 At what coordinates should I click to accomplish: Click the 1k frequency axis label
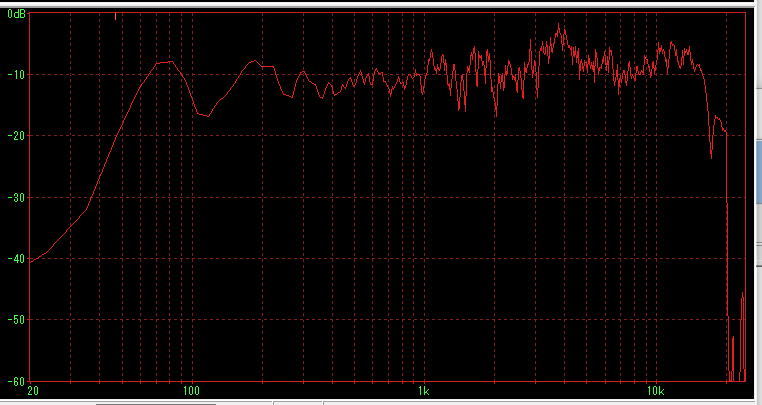[424, 391]
